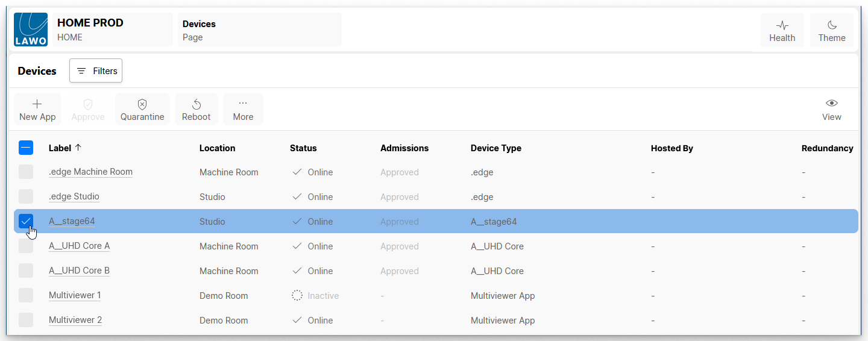Click the Label sort arrow
868x341 pixels.
click(x=78, y=148)
